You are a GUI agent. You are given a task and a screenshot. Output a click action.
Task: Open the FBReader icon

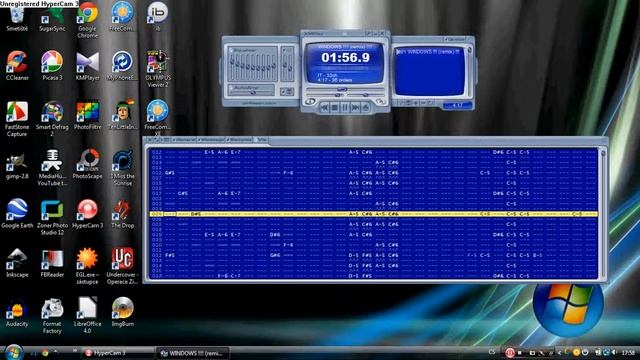coord(52,263)
